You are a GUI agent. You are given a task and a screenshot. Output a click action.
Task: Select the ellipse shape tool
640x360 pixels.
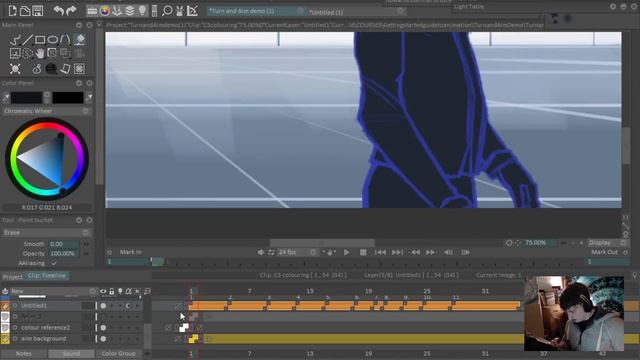pyautogui.click(x=53, y=40)
